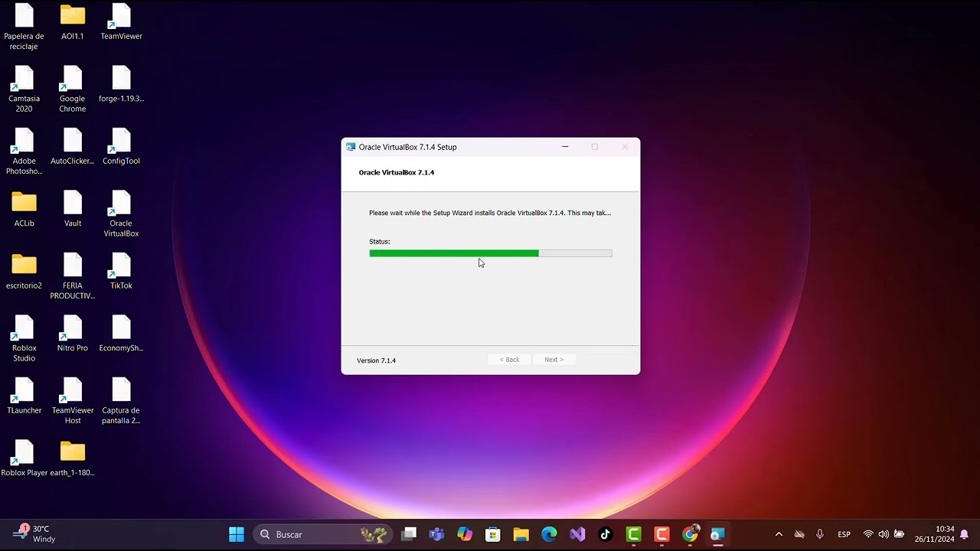Open the green Camtasia taskbar icon

633,534
